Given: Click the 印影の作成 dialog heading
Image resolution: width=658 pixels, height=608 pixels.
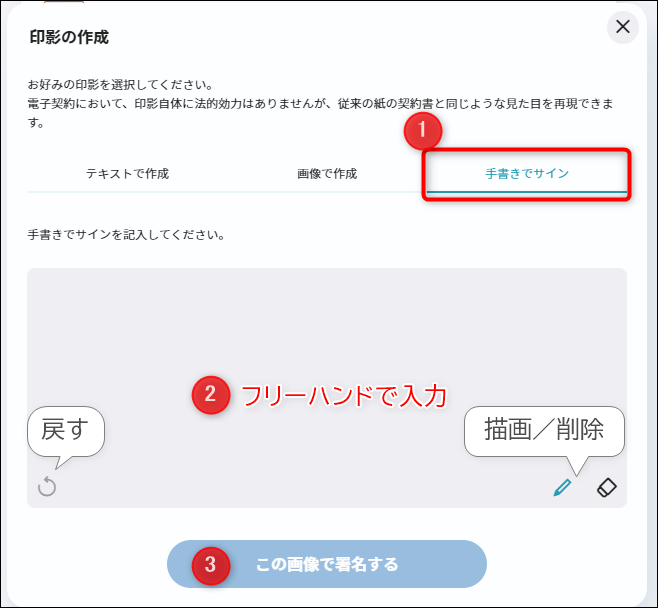Looking at the screenshot, I should [x=69, y=37].
